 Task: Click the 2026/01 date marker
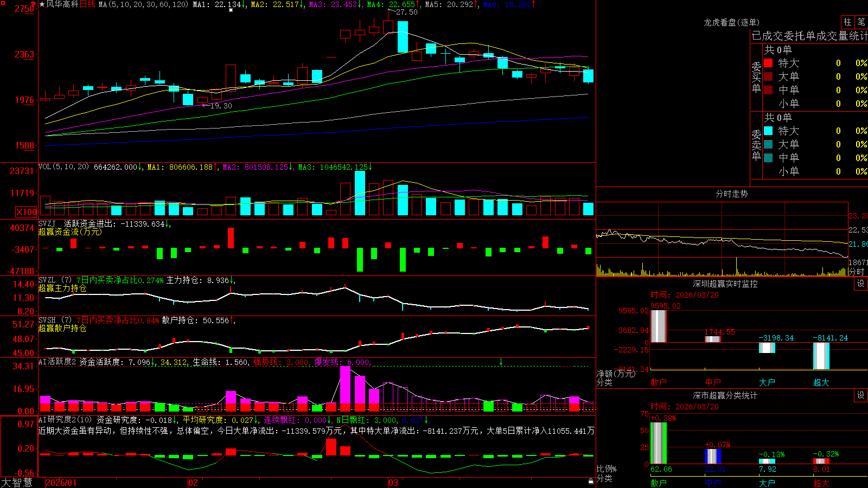tap(61, 483)
